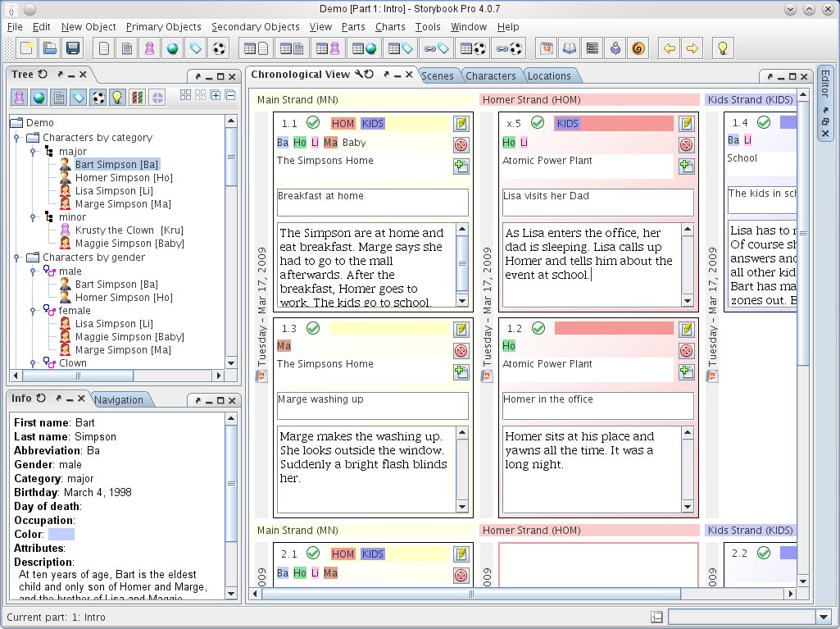Click the Save file floppy disk toolbar icon
840x629 pixels.
pos(73,48)
